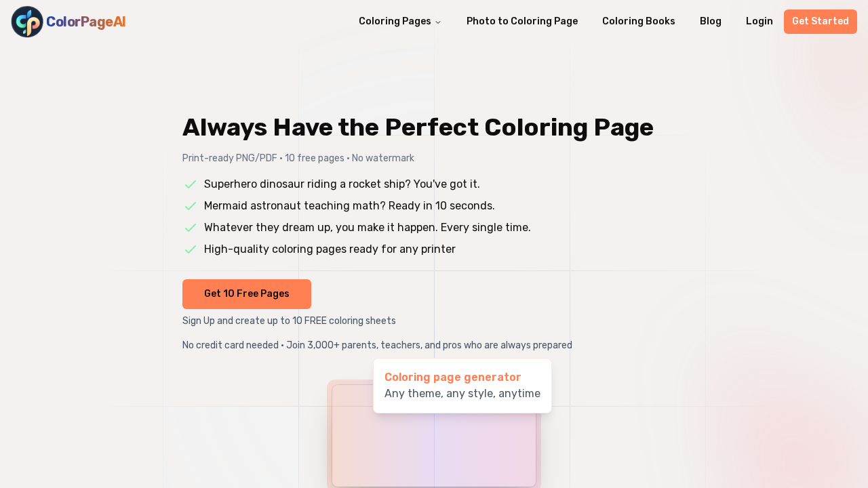Click the checkmark beside whatever they dream up
Viewport: 868px width, 488px height.
click(x=191, y=228)
